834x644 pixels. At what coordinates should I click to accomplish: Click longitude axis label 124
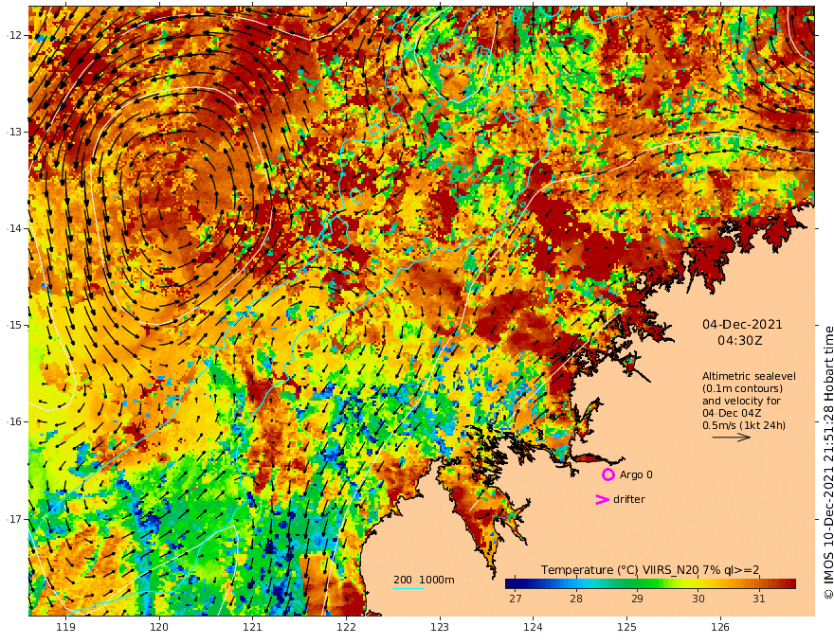(533, 627)
